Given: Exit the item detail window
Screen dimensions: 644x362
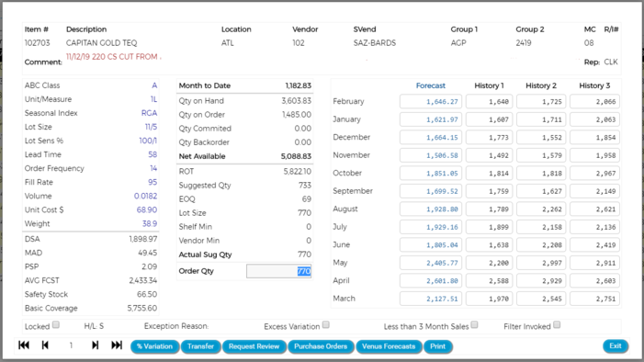Looking at the screenshot, I should point(616,346).
